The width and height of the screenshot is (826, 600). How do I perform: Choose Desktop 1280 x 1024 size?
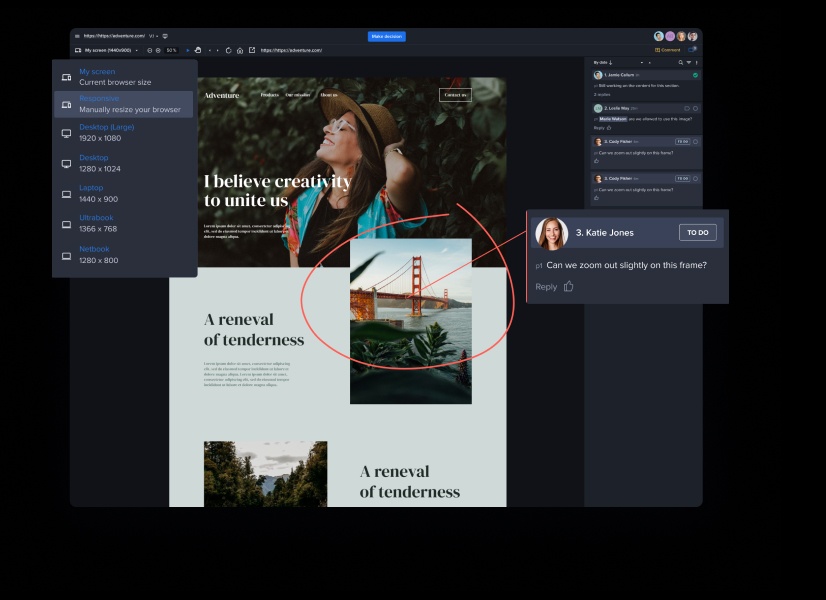click(x=125, y=163)
